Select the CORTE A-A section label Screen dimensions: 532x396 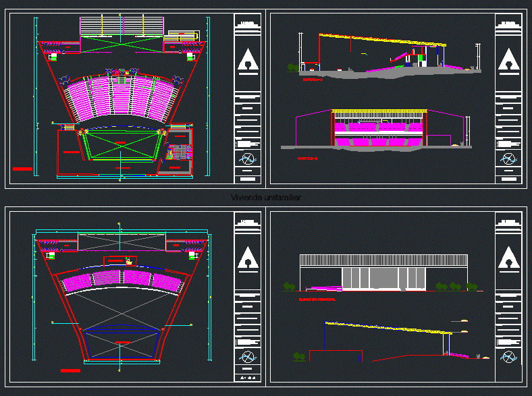[312, 80]
